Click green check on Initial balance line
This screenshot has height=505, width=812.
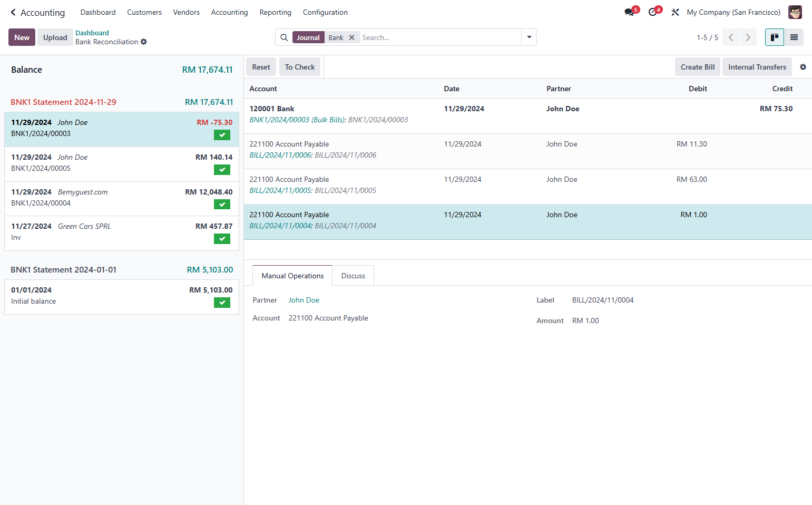tap(222, 303)
